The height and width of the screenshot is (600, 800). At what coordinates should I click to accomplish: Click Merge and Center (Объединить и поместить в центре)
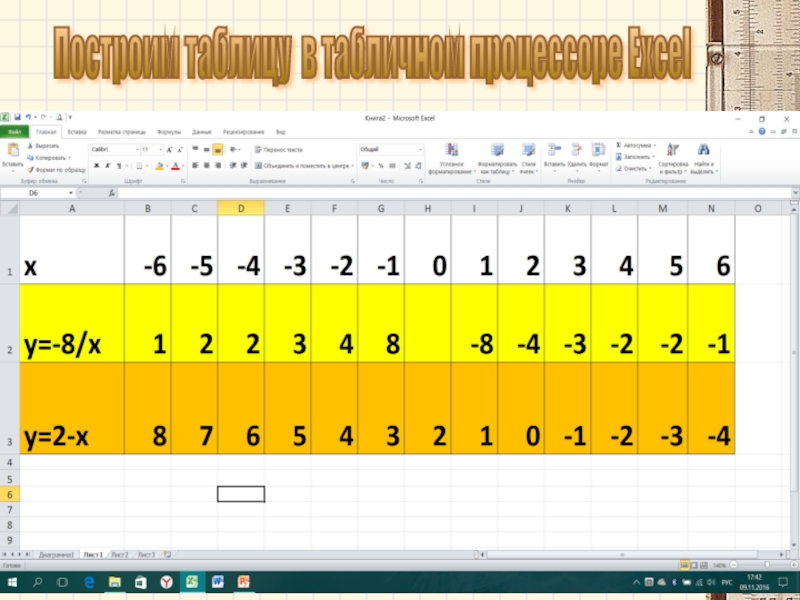click(x=302, y=166)
